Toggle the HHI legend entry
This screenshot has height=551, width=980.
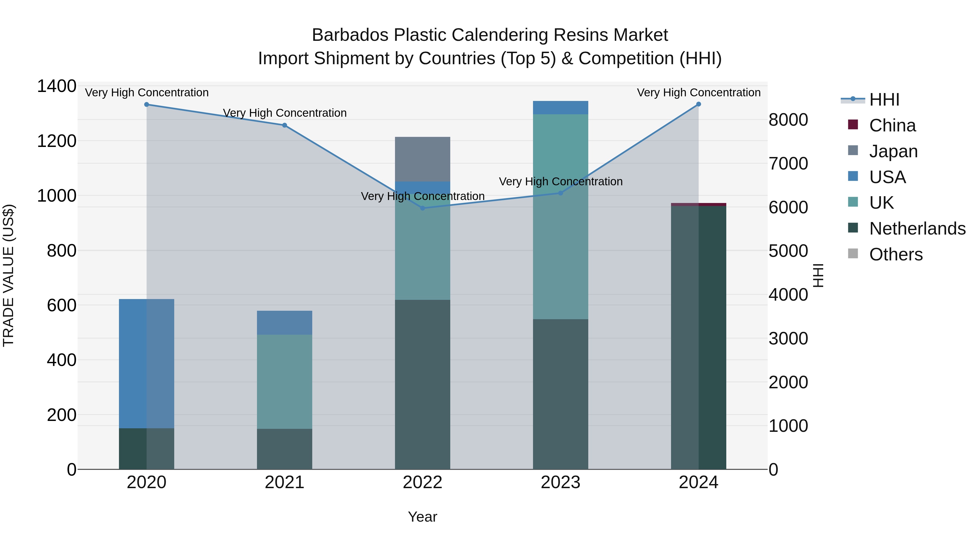(870, 100)
